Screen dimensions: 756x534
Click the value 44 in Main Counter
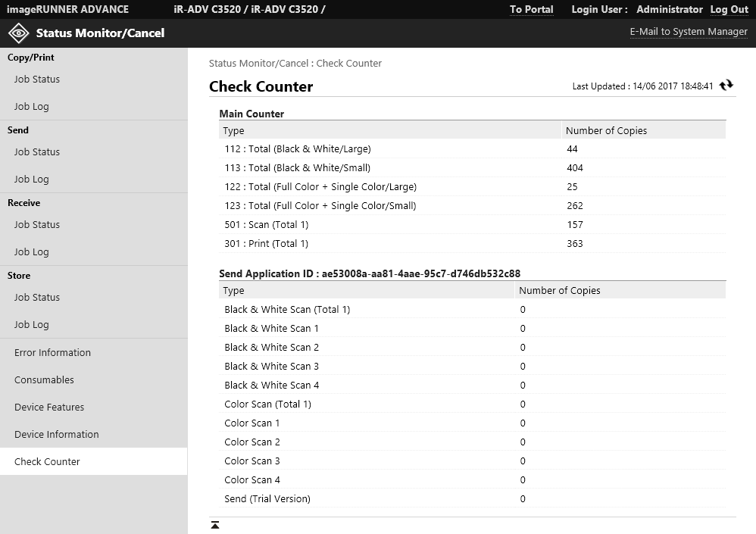[x=572, y=149]
